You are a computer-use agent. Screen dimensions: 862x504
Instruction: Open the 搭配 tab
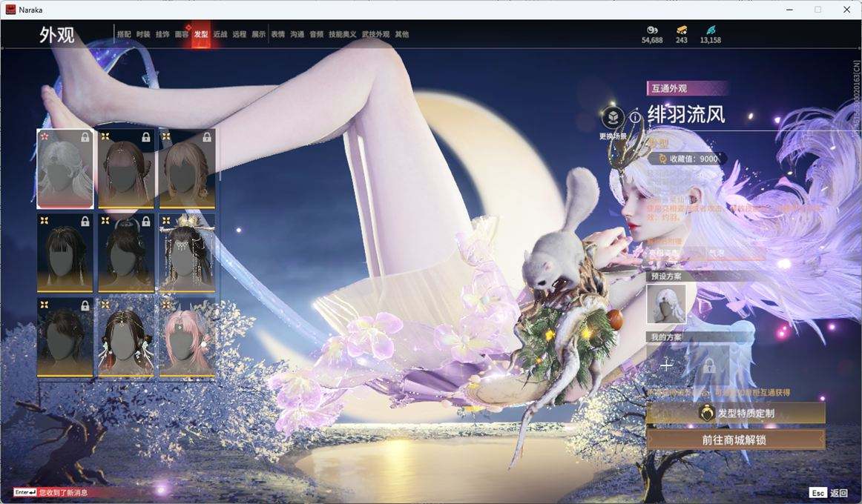pos(124,34)
